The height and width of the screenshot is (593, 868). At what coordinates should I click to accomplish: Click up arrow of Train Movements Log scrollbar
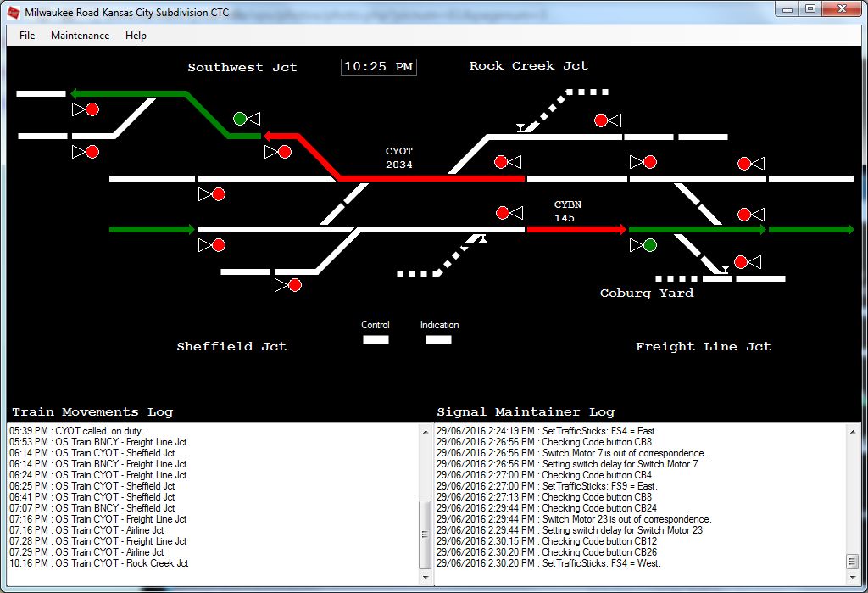[x=426, y=431]
